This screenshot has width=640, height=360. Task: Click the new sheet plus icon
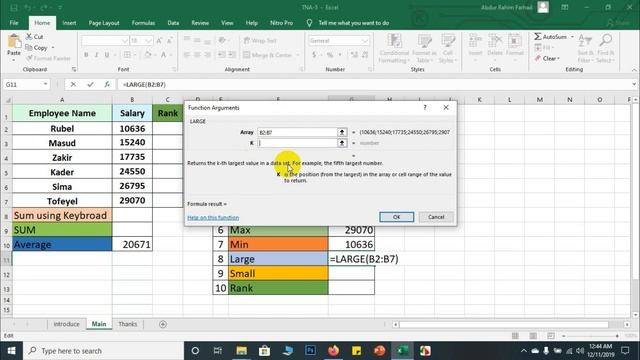[x=163, y=324]
